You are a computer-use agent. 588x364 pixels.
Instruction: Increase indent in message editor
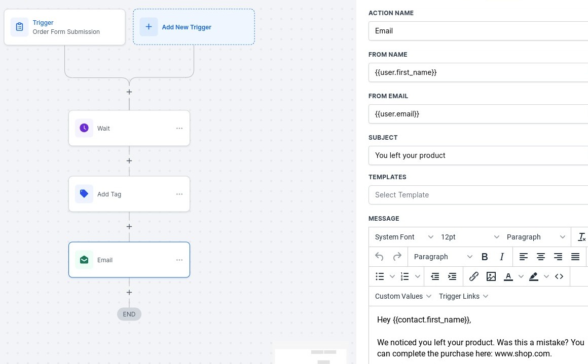[452, 276]
